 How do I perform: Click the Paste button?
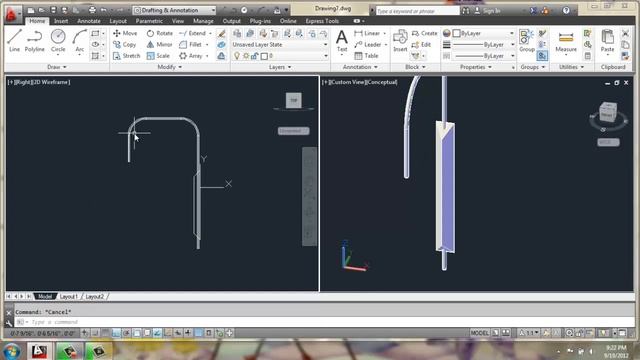pos(607,41)
